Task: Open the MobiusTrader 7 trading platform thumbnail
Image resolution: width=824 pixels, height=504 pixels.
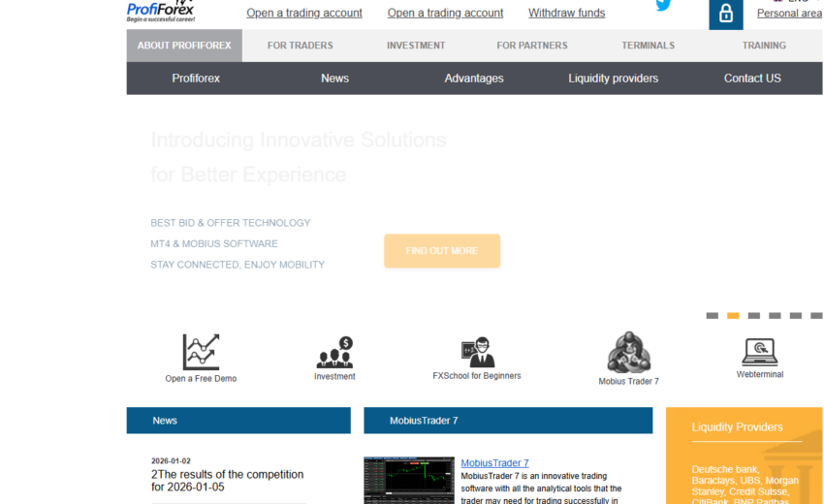Action: point(409,481)
